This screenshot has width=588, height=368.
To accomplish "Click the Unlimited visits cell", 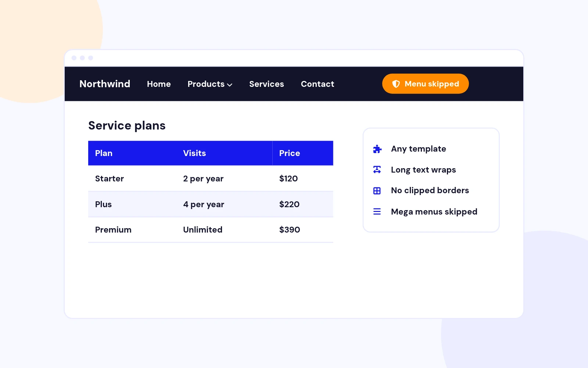I will [224, 230].
